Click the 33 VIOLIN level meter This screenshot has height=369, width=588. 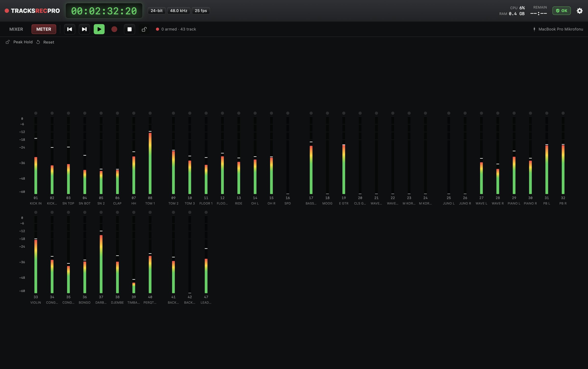click(36, 255)
